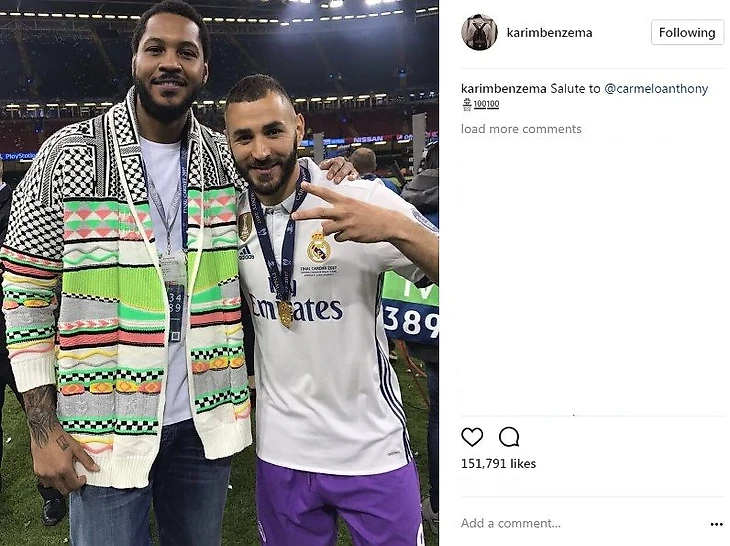Click the hands emoji in the caption
The height and width of the screenshot is (546, 730).
(467, 105)
